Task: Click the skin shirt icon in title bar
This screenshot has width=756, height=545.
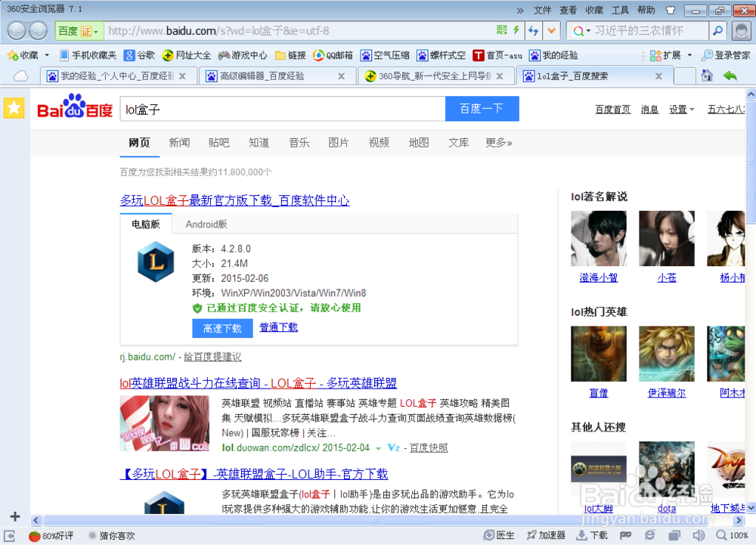Action: point(671,10)
